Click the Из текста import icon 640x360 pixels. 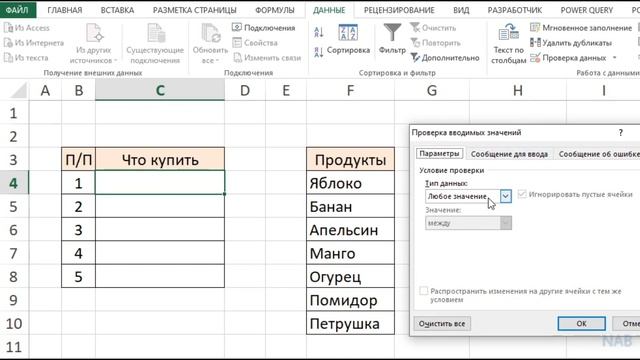(8, 58)
